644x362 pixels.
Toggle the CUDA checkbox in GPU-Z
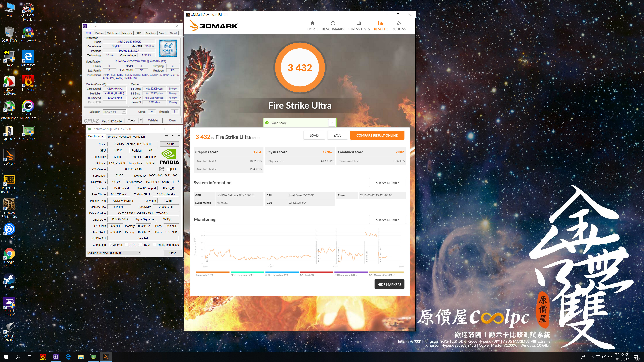point(126,245)
